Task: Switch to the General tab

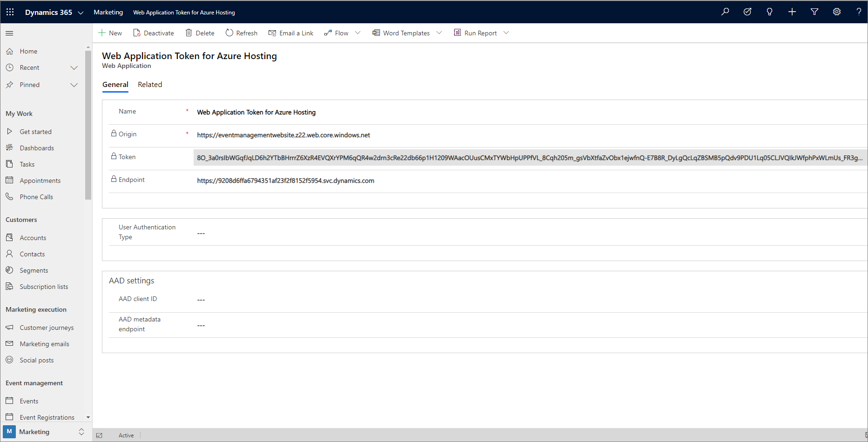Action: 115,85
